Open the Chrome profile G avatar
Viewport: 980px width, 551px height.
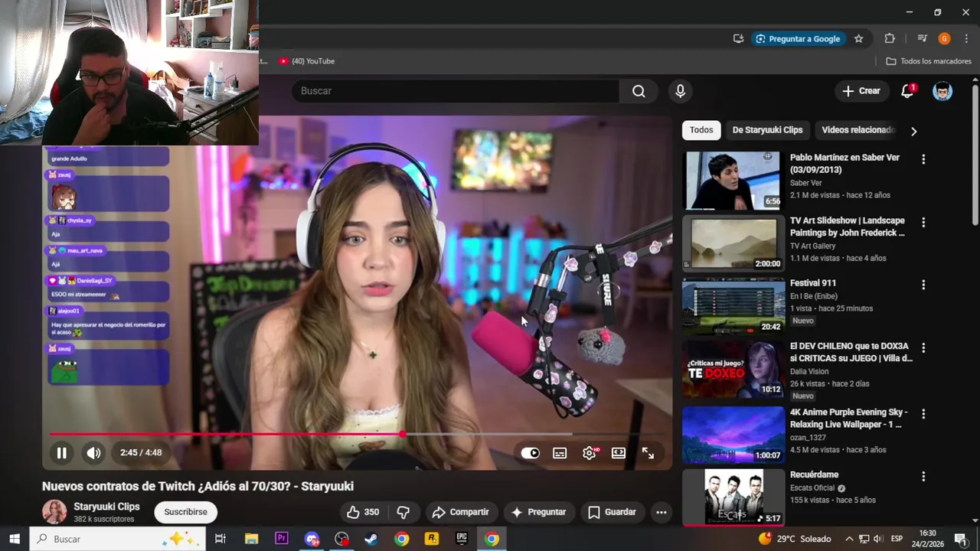pyautogui.click(x=944, y=38)
